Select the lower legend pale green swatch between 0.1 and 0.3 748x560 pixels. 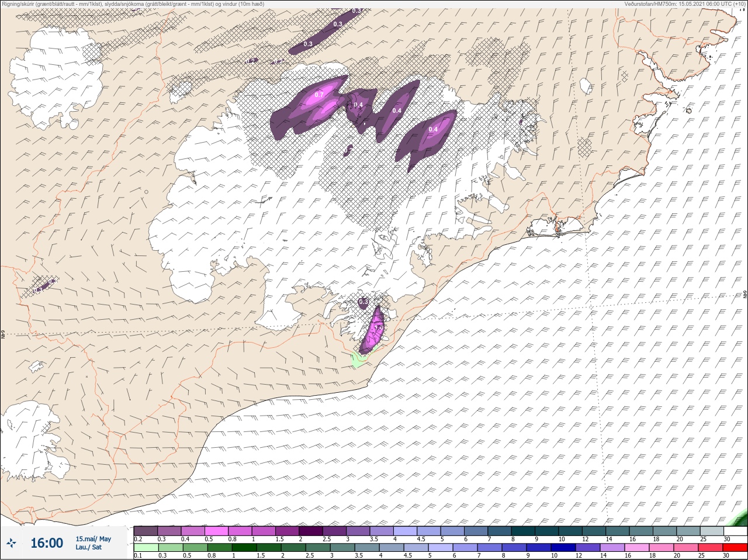146,548
